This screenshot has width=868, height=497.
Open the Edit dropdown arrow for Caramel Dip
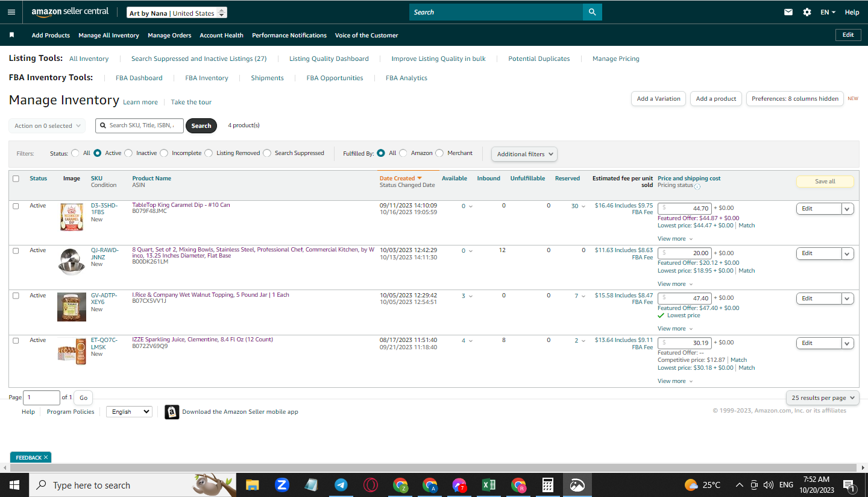point(848,209)
